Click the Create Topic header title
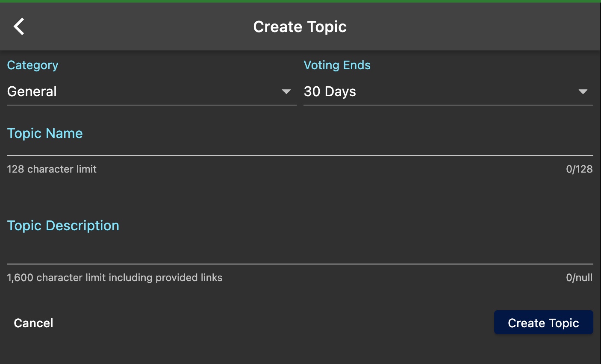This screenshot has width=601, height=364. point(300,26)
